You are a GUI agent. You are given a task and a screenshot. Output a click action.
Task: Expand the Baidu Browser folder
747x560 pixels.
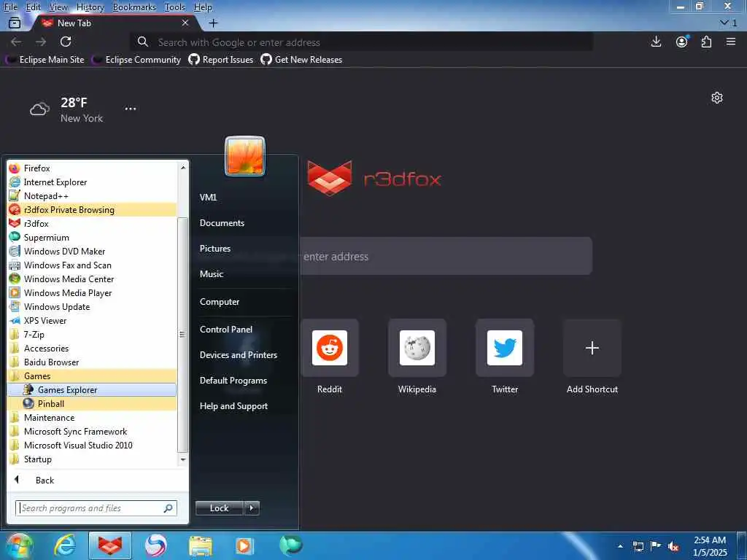(92, 362)
